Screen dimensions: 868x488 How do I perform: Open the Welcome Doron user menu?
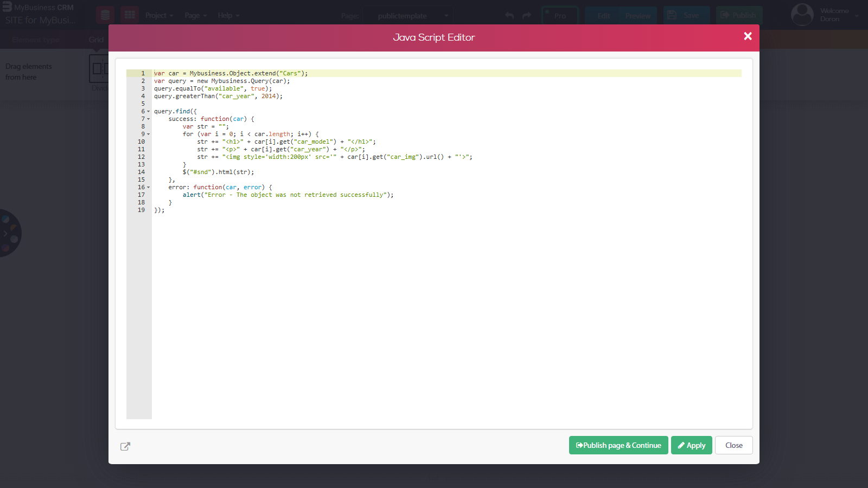pos(838,15)
